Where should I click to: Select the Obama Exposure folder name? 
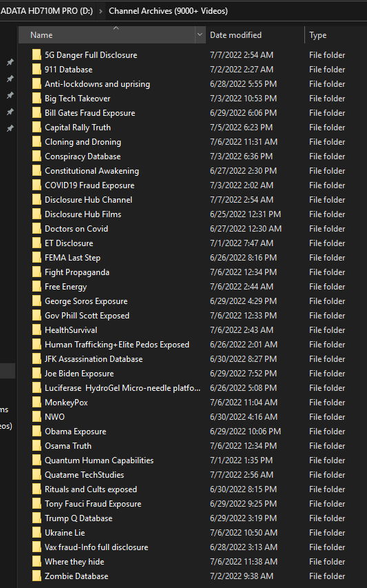tap(75, 432)
